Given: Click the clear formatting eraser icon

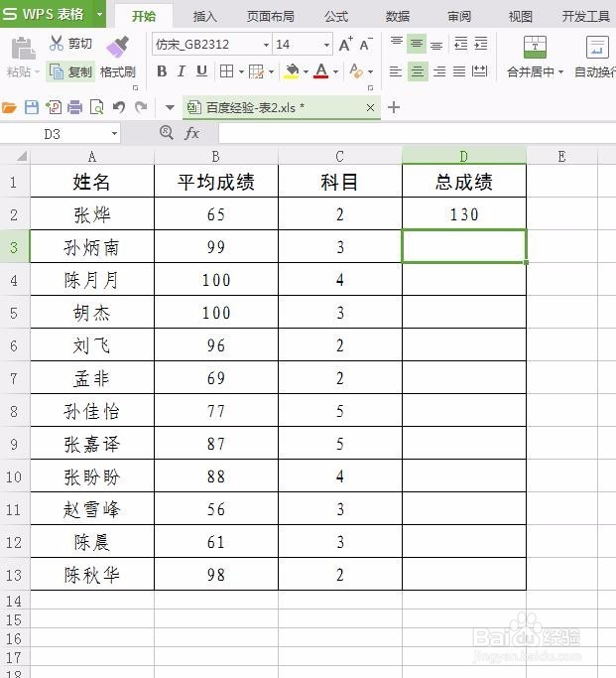Looking at the screenshot, I should tap(356, 71).
